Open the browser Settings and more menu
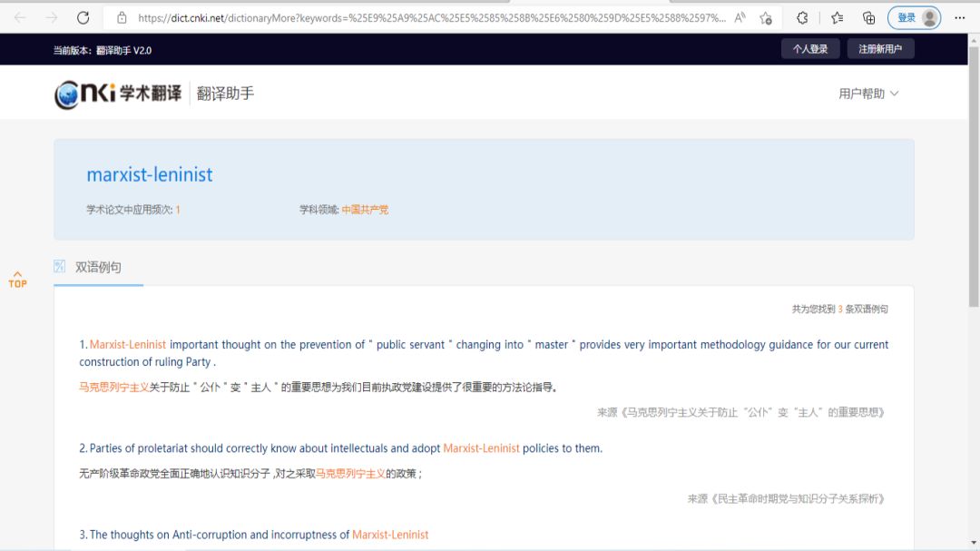The image size is (980, 551). pos(959,17)
